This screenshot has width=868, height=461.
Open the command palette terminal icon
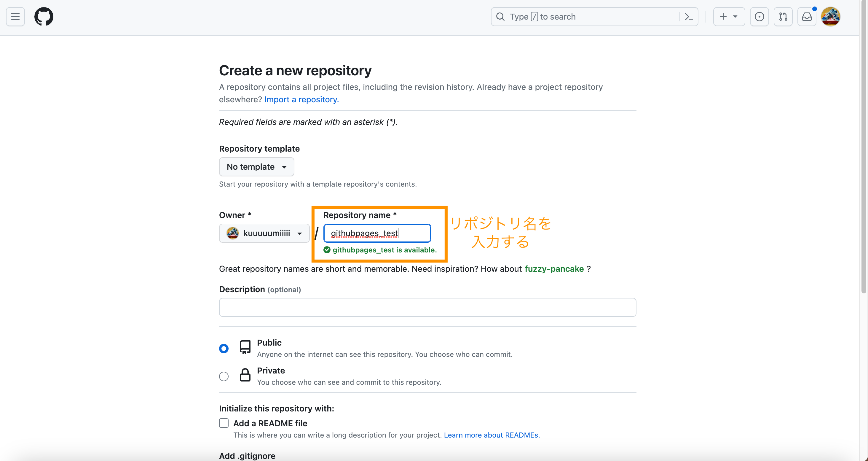point(689,17)
